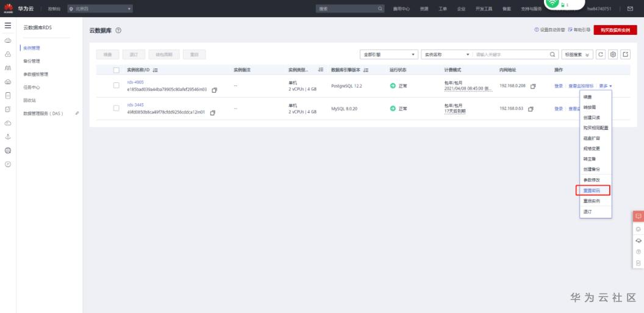Copy the rds-3445 instance ID
The height and width of the screenshot is (313, 644).
pyautogui.click(x=212, y=112)
